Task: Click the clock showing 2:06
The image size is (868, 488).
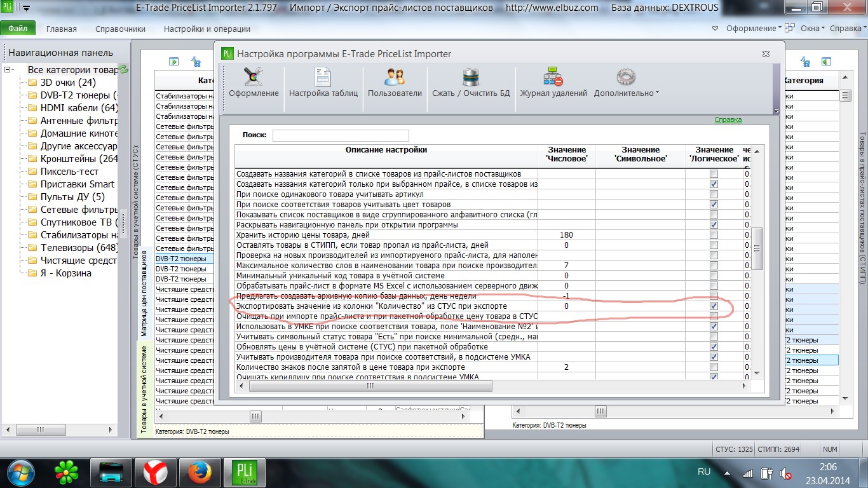Action: coord(829,466)
